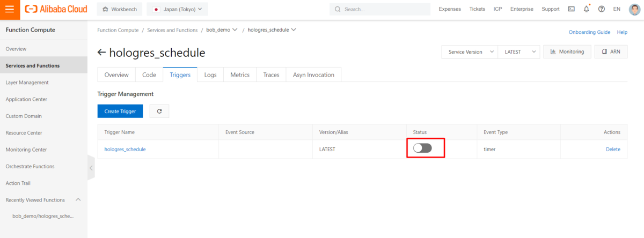Click the ARN button

(611, 51)
